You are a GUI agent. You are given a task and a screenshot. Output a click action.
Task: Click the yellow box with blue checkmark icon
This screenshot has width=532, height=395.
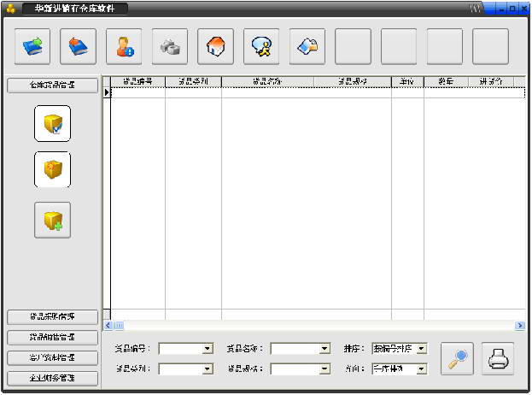(x=53, y=124)
